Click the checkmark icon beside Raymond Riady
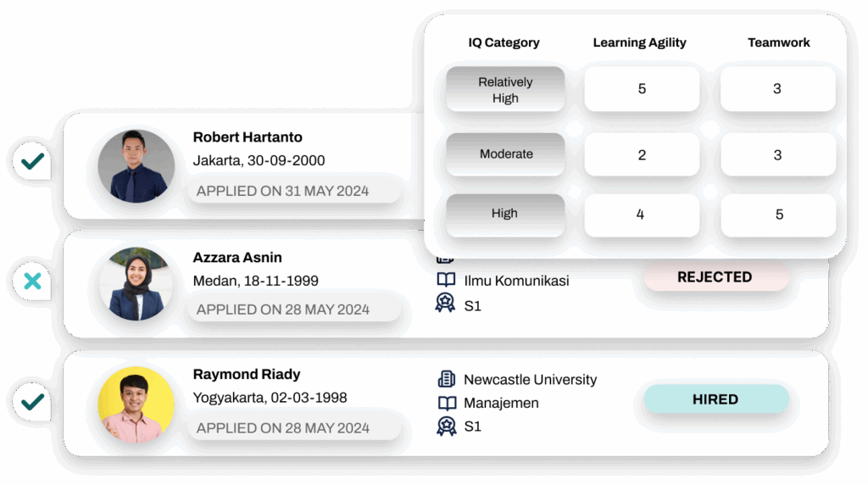 coord(33,399)
